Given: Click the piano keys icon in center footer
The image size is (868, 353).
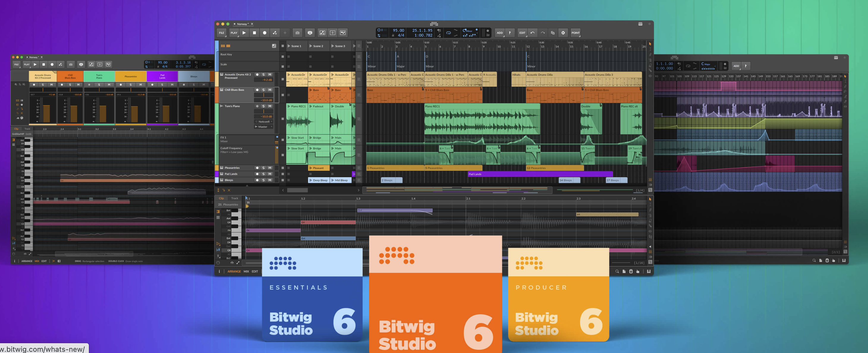Looking at the screenshot, I should click(649, 271).
